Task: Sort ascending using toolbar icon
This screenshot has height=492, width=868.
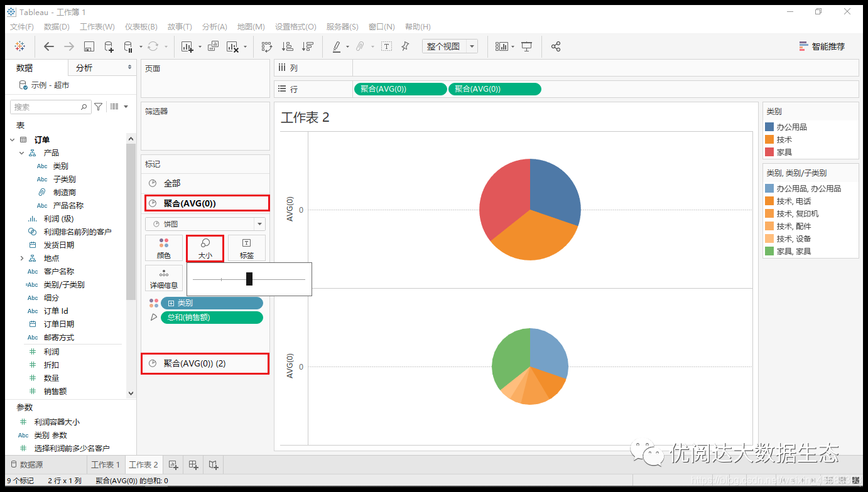Action: tap(287, 46)
